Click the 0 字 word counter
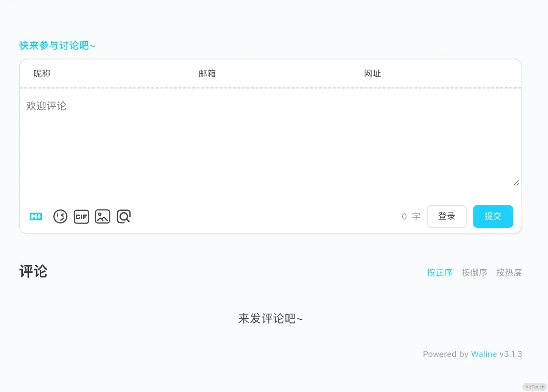Image resolution: width=548 pixels, height=392 pixels. (x=411, y=216)
